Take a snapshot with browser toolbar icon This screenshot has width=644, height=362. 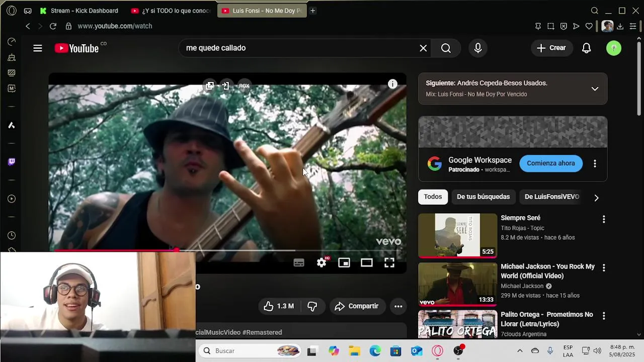[551, 26]
